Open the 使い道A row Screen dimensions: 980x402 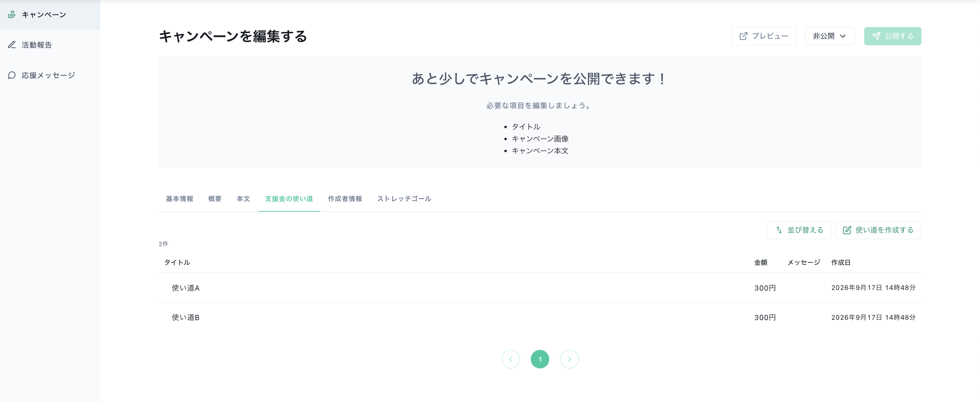point(540,288)
